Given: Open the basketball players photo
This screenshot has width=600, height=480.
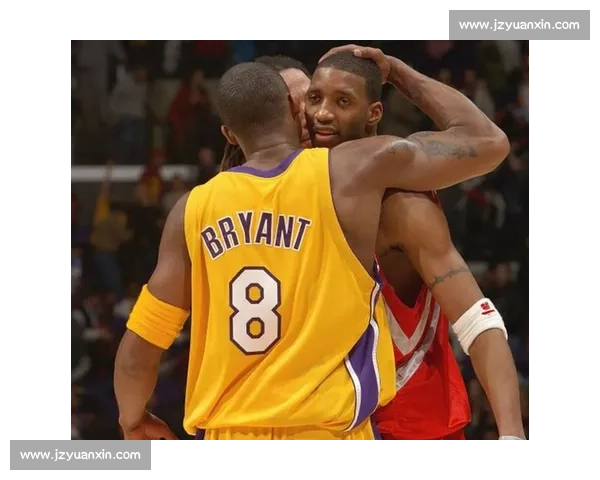Looking at the screenshot, I should tap(300, 240).
